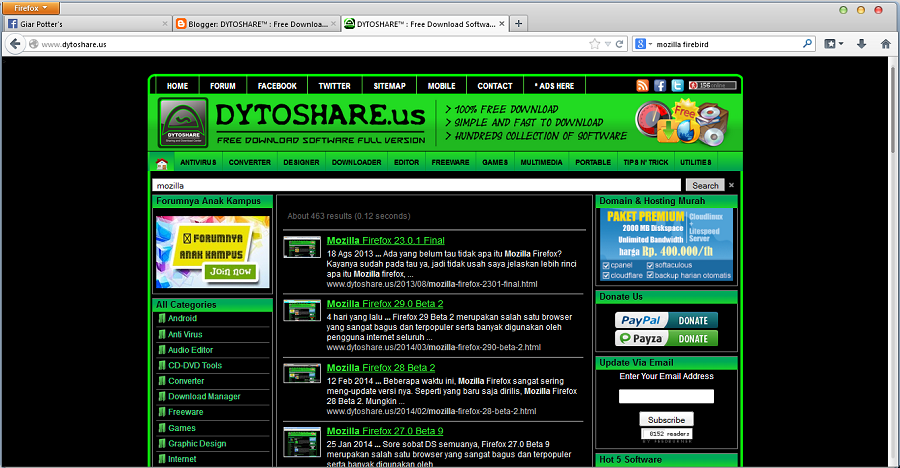
Task: Open HOME in site top menu
Action: click(x=177, y=86)
